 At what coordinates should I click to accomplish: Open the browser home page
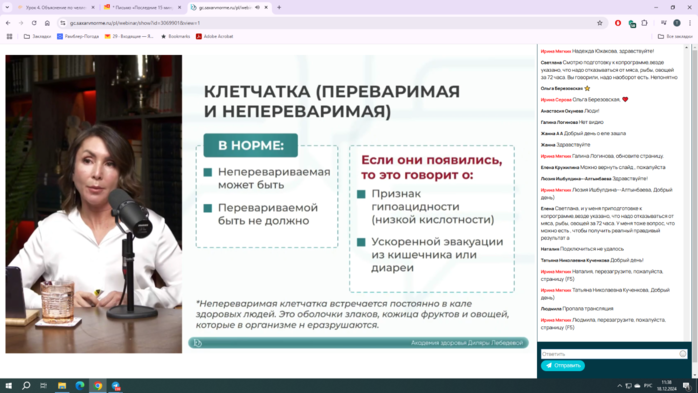click(47, 23)
